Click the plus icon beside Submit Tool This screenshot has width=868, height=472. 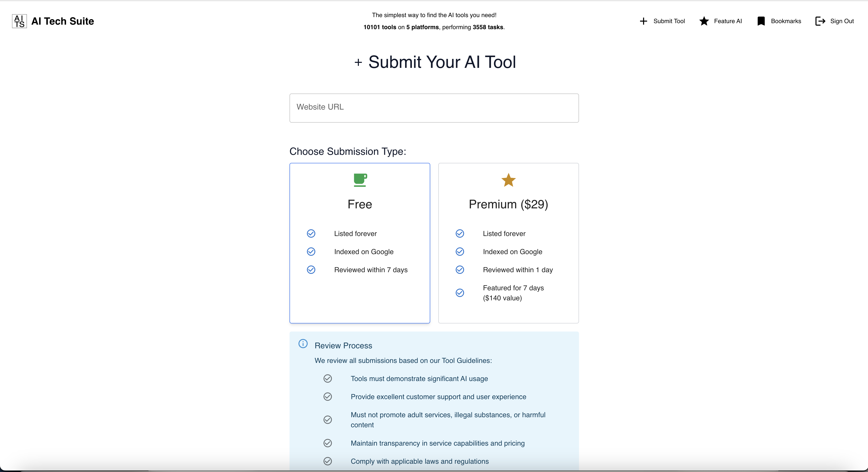click(x=643, y=21)
